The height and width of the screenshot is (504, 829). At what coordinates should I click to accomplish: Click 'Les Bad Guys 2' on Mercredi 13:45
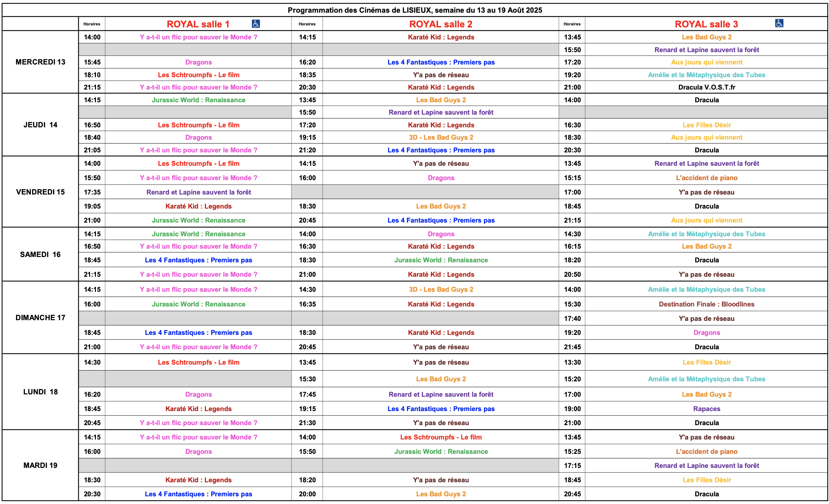tap(707, 37)
